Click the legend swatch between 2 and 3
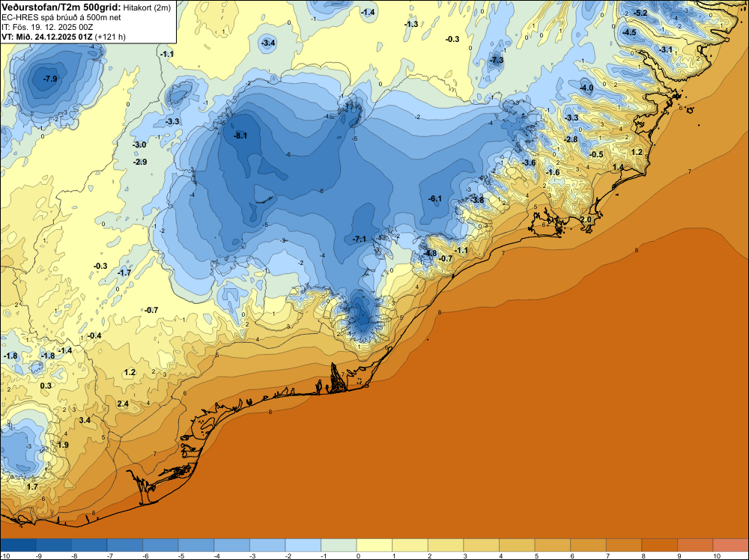The height and width of the screenshot is (560, 749). 446,545
